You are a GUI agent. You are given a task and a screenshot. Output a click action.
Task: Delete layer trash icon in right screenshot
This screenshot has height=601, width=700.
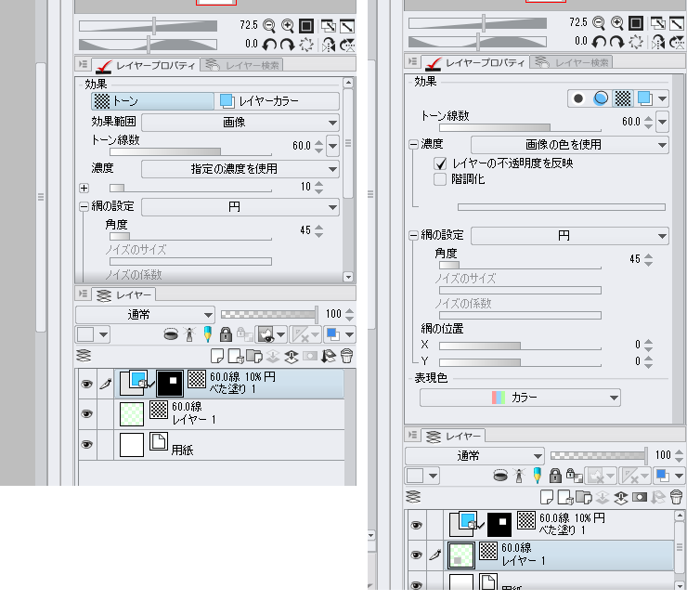coord(677,497)
